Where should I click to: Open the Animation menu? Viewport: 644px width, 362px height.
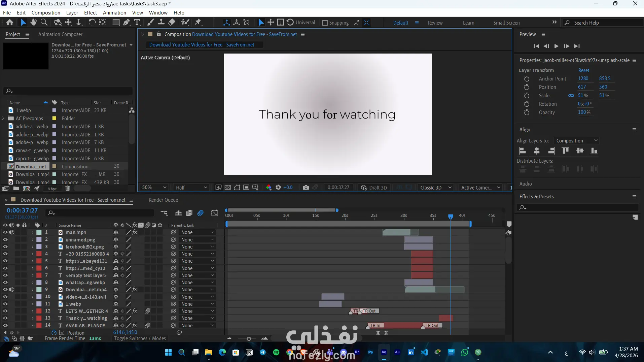[114, 13]
